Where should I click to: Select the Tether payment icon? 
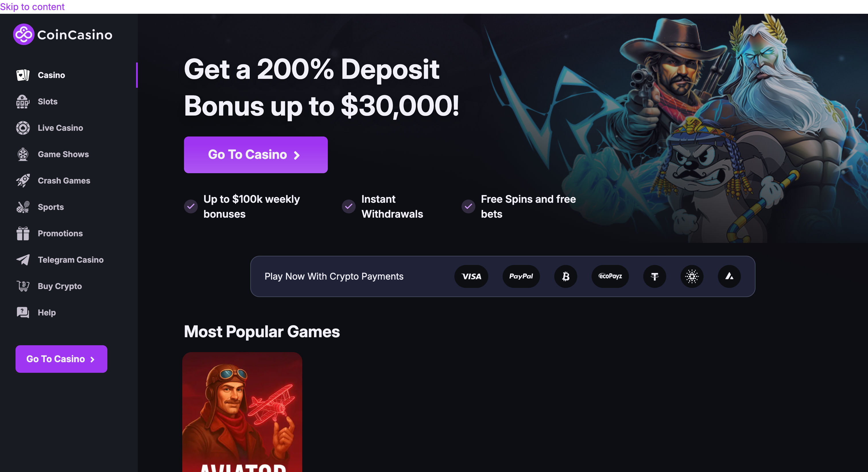[x=655, y=276]
